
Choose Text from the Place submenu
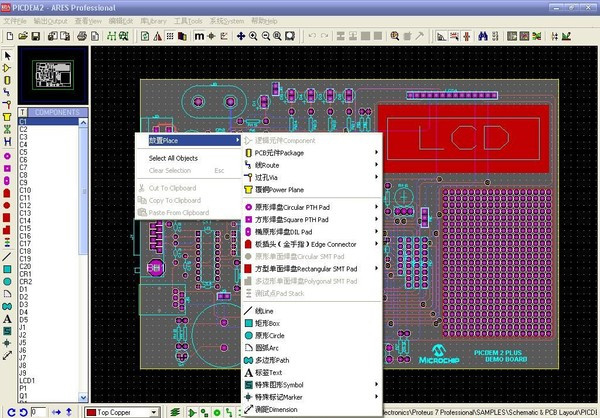(x=311, y=372)
